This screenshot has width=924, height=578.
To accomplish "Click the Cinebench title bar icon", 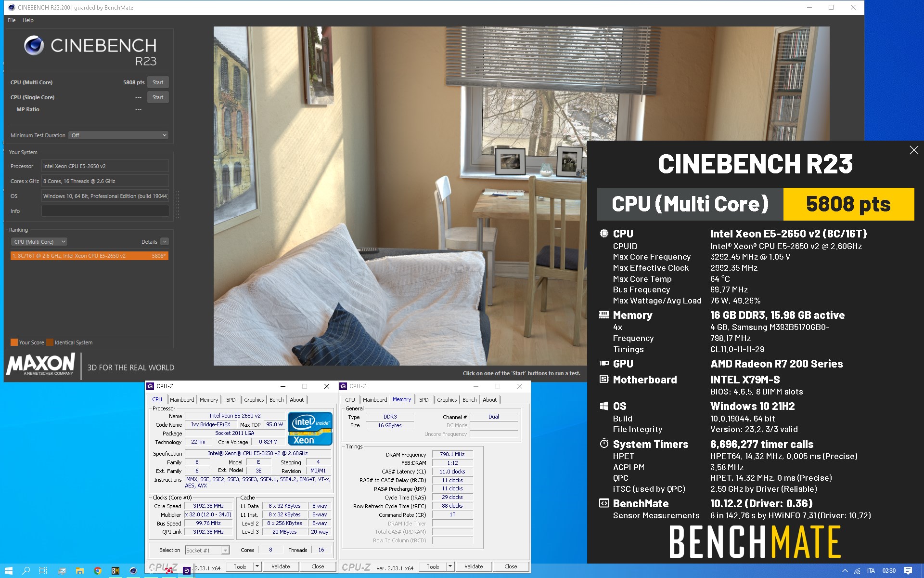I will click(12, 7).
